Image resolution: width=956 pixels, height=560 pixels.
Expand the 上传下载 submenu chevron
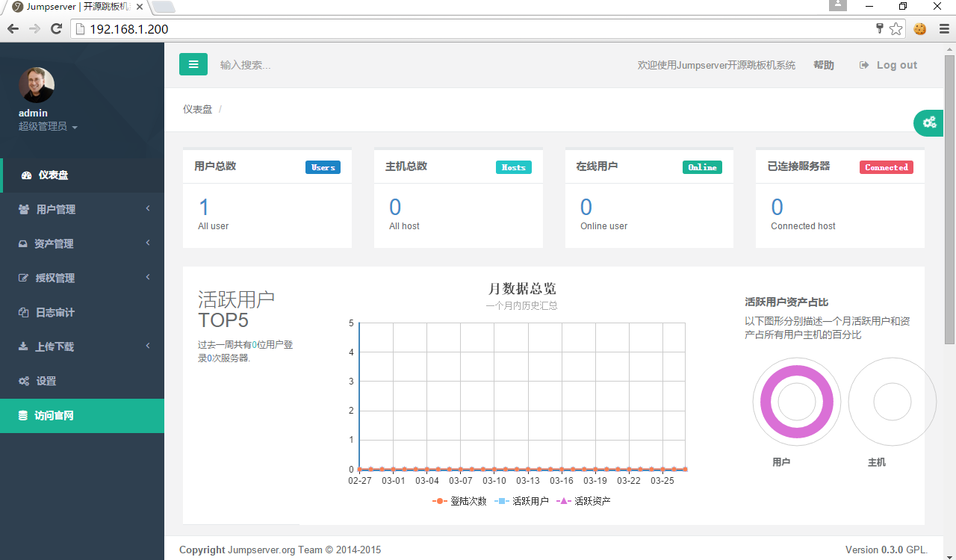pos(148,346)
